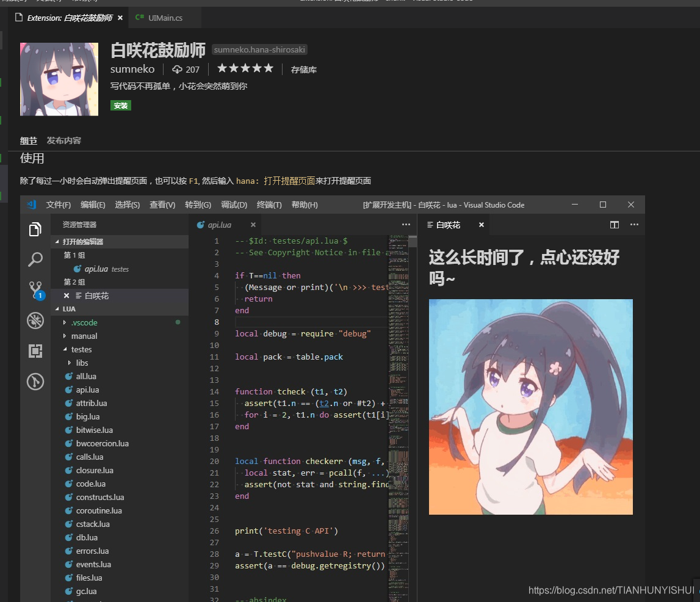Close 白咲花 in the open editors list
The height and width of the screenshot is (602, 700).
click(x=67, y=296)
